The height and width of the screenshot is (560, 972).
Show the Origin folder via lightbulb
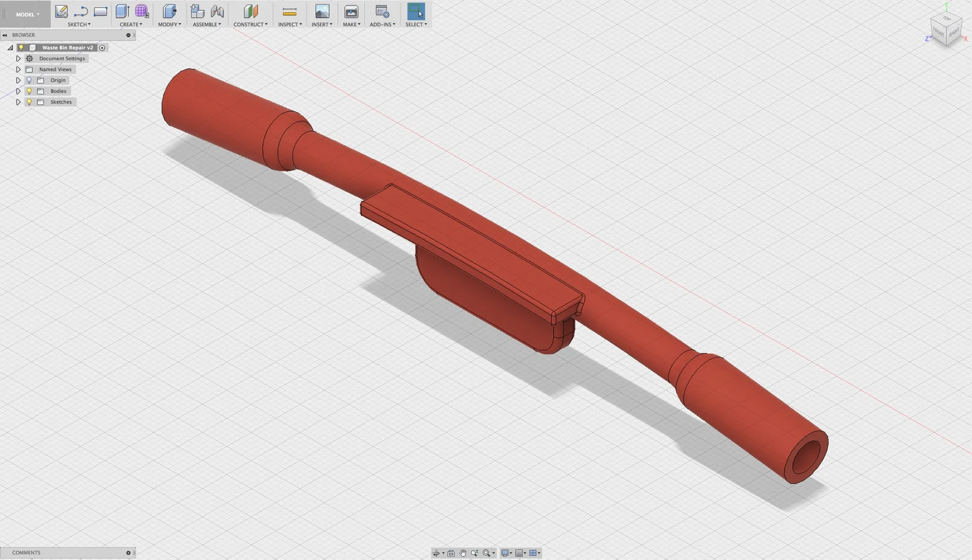[x=29, y=80]
